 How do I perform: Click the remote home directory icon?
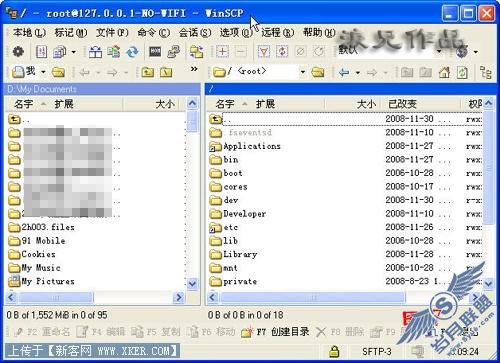point(444,72)
